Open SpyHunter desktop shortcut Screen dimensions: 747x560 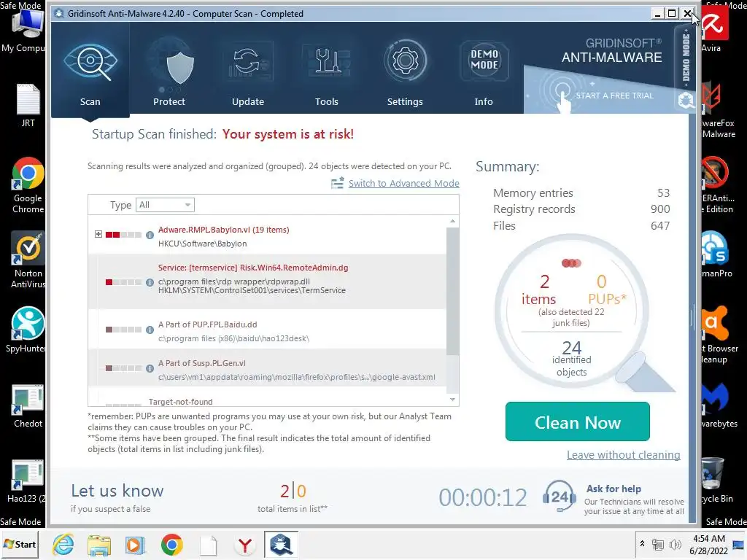pos(26,330)
